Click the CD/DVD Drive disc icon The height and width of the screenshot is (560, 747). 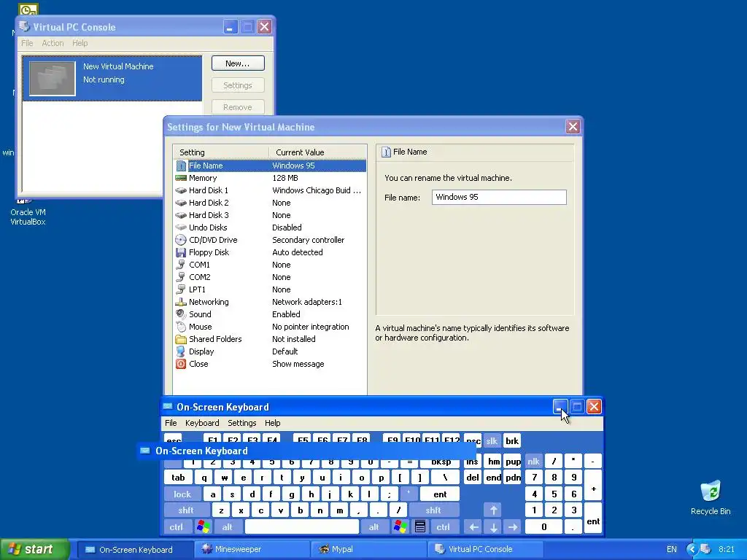tap(181, 240)
